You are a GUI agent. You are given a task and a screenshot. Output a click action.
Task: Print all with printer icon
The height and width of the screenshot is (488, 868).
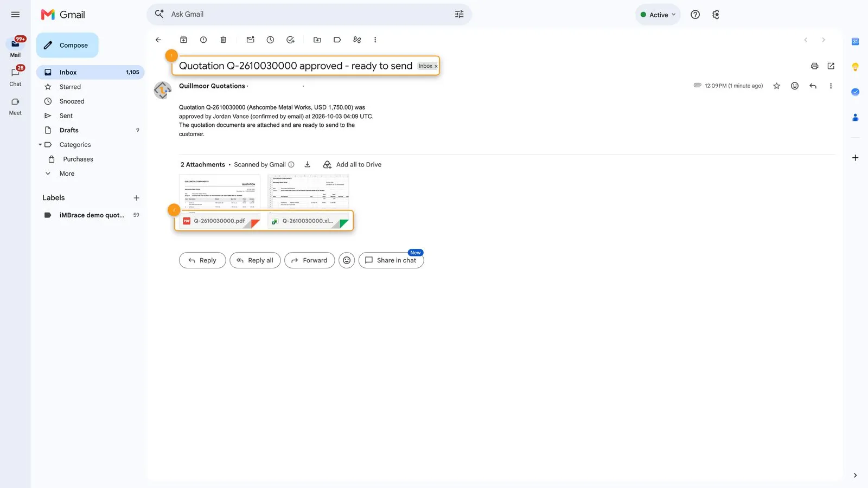[814, 66]
